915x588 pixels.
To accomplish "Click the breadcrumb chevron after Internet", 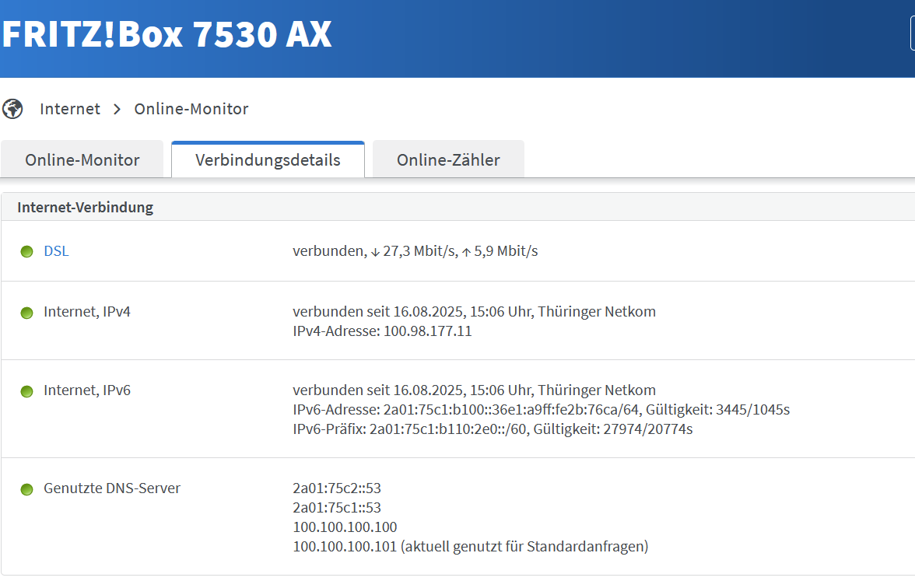I will [117, 109].
